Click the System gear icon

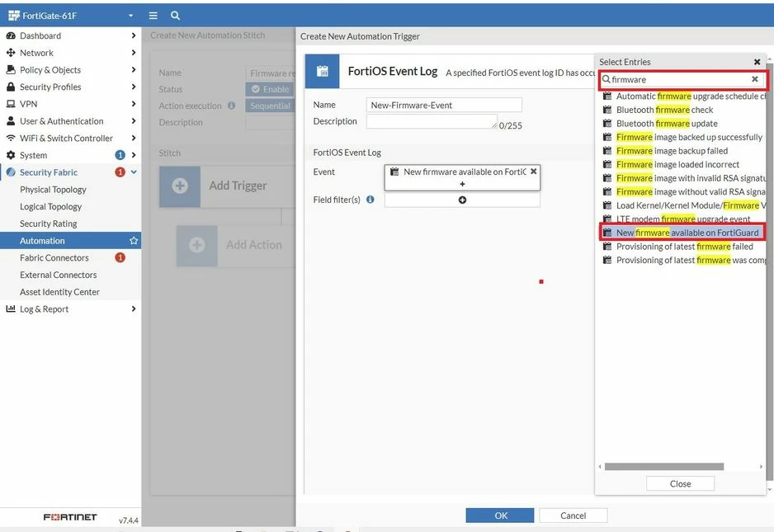pos(11,155)
